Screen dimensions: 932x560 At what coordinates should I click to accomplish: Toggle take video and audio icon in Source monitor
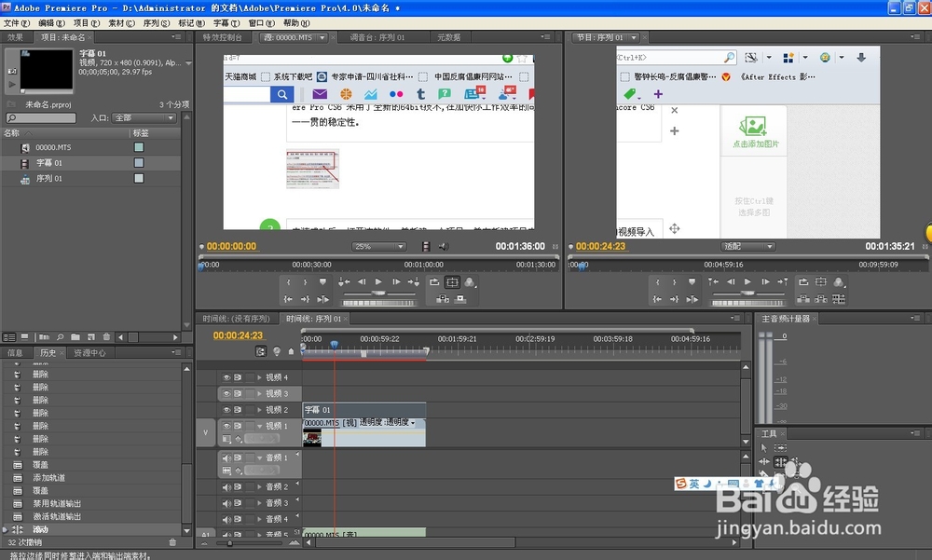[426, 246]
